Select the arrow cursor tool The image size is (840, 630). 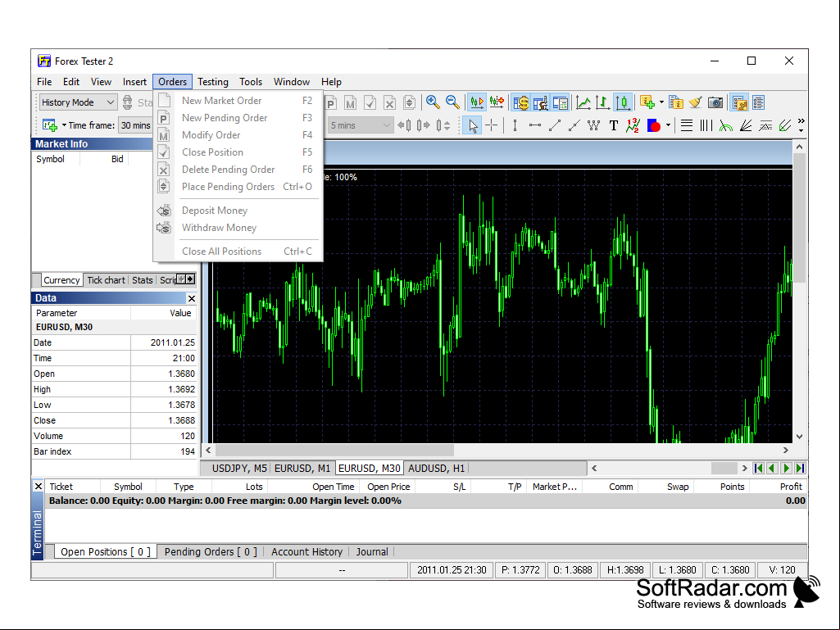click(472, 126)
